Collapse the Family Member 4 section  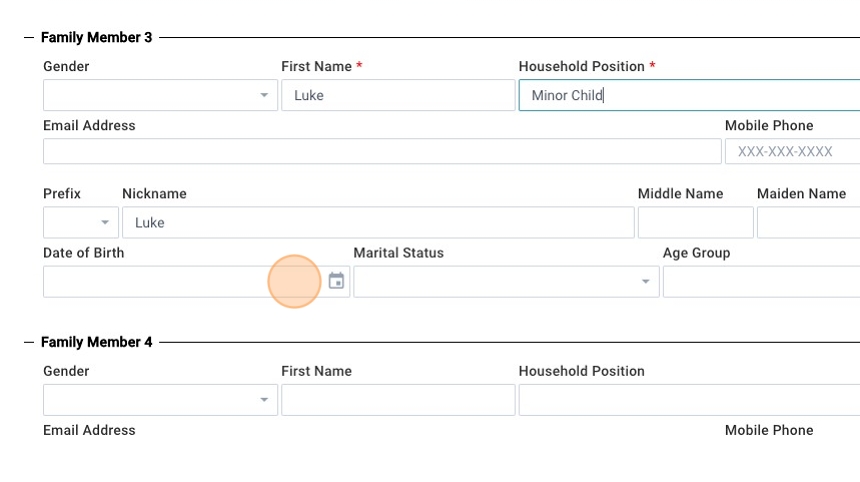point(29,342)
